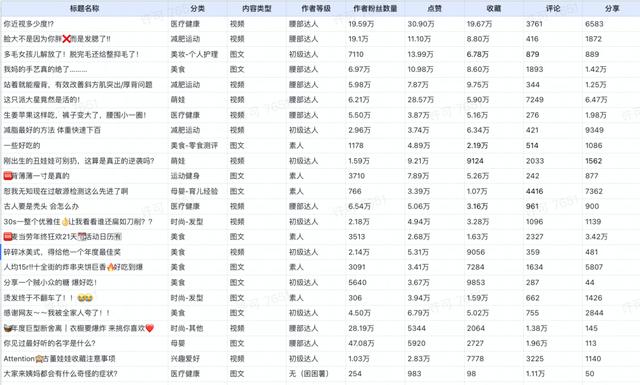
Task: Click 母婴 category in the 你见过最好听的名字 row
Action: click(178, 343)
